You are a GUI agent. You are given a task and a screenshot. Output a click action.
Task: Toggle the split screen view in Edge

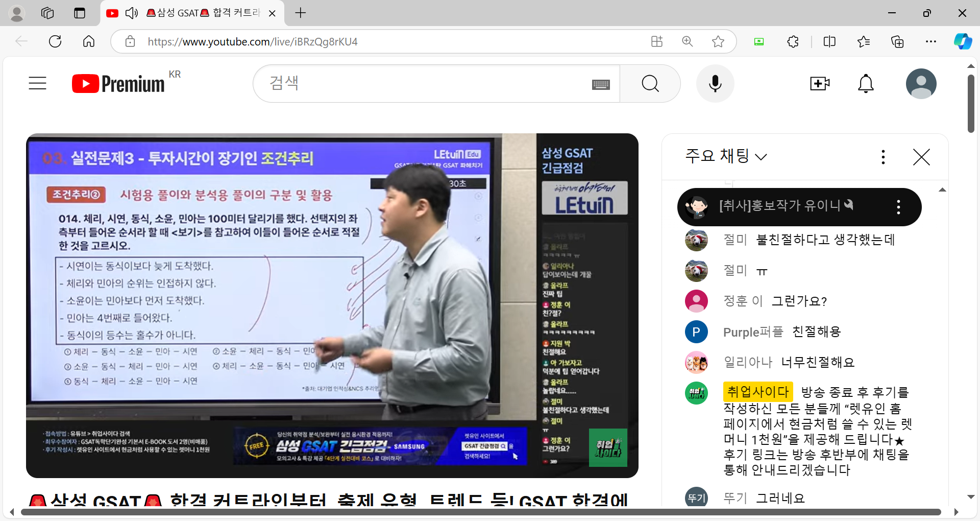(x=829, y=41)
